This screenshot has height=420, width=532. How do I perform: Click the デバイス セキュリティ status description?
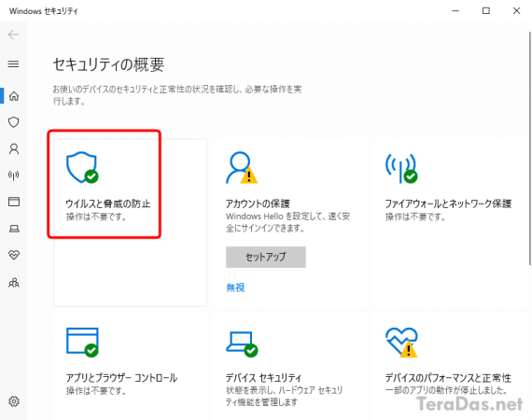(285, 397)
